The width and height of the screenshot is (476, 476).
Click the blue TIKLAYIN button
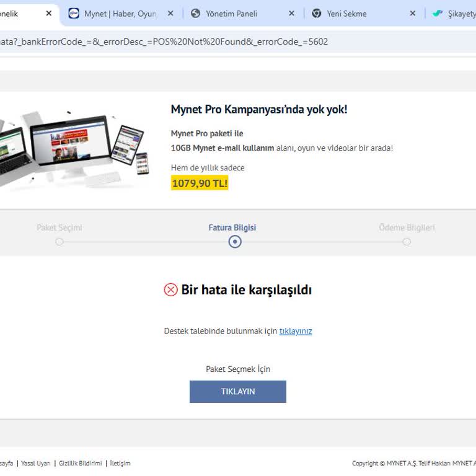[238, 392]
